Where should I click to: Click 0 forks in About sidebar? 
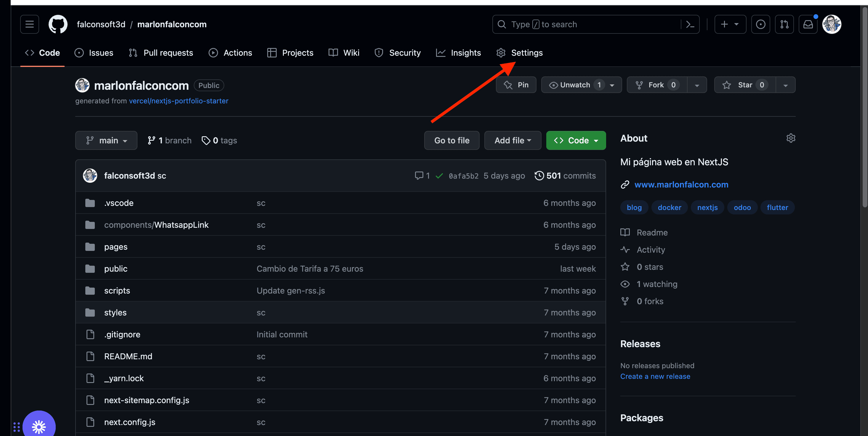tap(642, 301)
